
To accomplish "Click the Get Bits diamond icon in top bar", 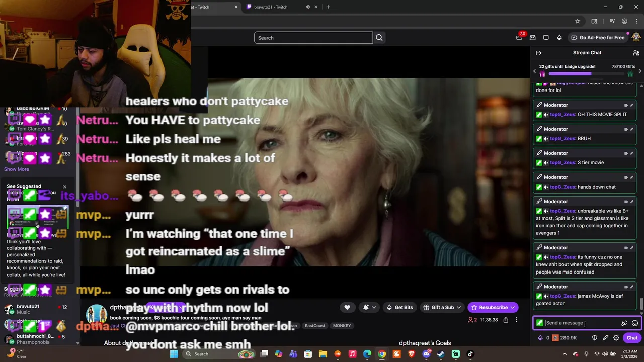I will pos(559,38).
